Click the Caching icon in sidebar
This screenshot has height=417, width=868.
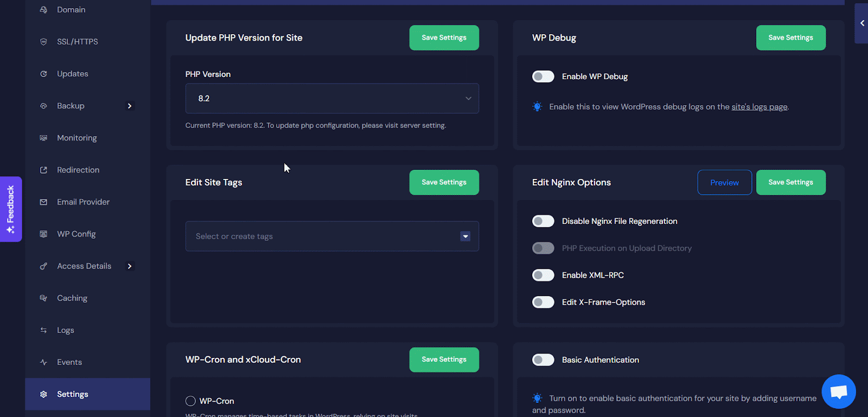coord(43,298)
